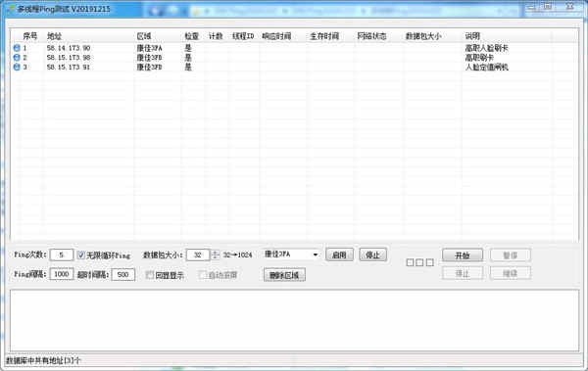The image size is (588, 371).
Task: Focus the Ping次数 input field
Action: point(62,255)
